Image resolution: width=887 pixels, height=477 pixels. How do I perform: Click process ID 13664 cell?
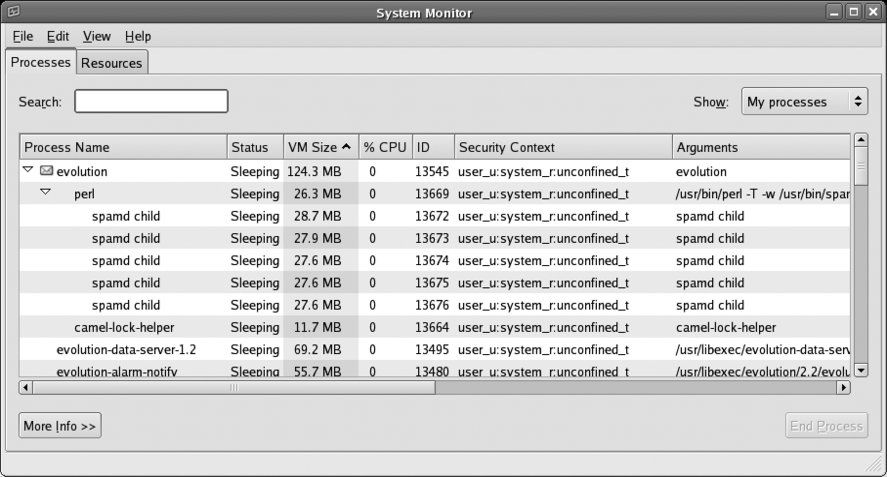tap(432, 327)
